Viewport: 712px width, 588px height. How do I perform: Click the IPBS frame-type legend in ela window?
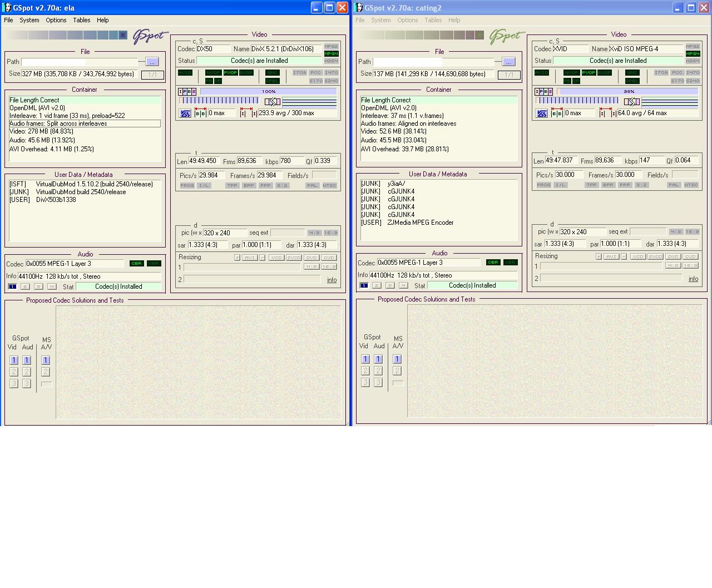coord(187,92)
